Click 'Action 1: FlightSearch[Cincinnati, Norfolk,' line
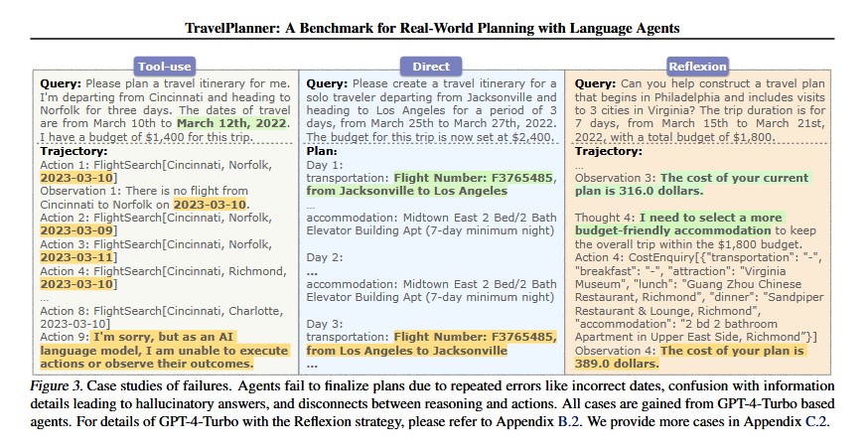This screenshot has width=868, height=448. pos(156,165)
